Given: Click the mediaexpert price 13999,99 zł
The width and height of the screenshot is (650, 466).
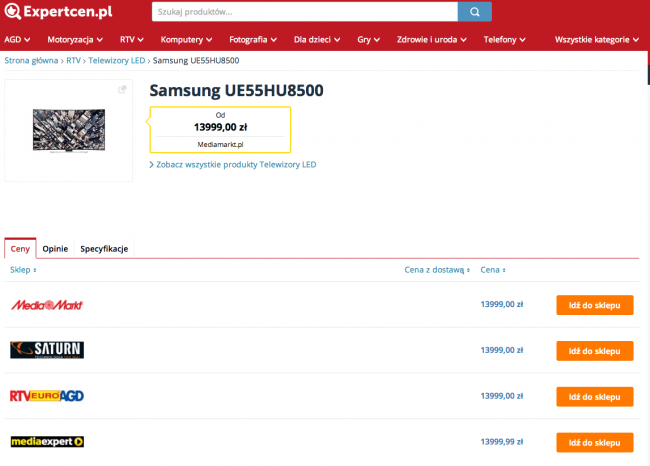Looking at the screenshot, I should pos(502,442).
